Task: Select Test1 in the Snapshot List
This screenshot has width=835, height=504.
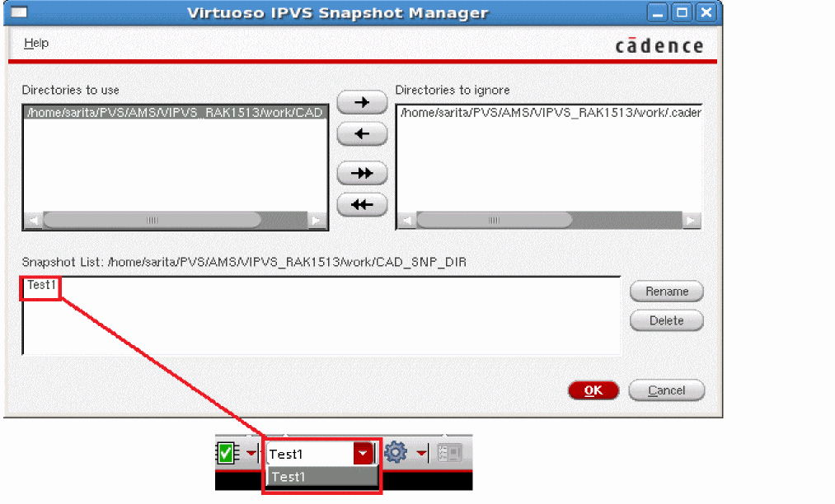Action: pyautogui.click(x=41, y=285)
